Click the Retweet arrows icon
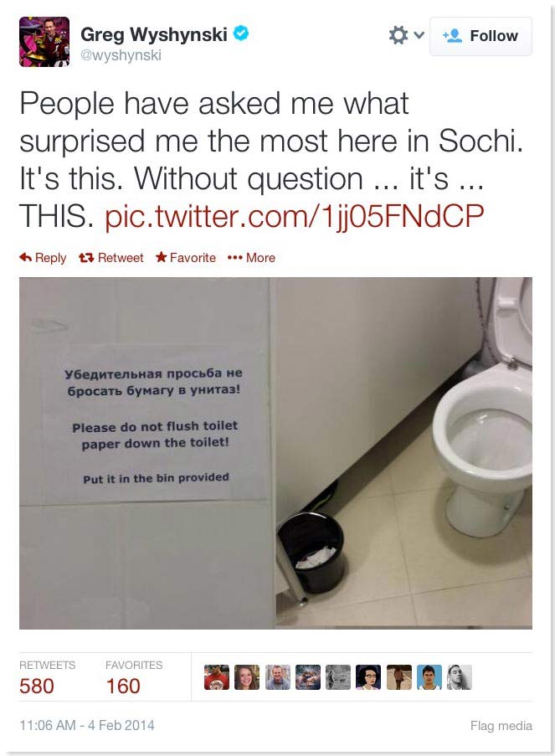This screenshot has width=555, height=756. point(86,258)
